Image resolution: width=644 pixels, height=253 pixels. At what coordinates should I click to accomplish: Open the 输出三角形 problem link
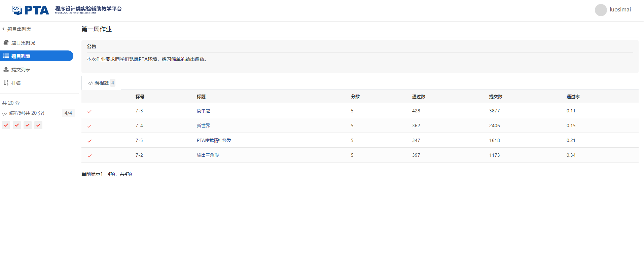tap(208, 155)
